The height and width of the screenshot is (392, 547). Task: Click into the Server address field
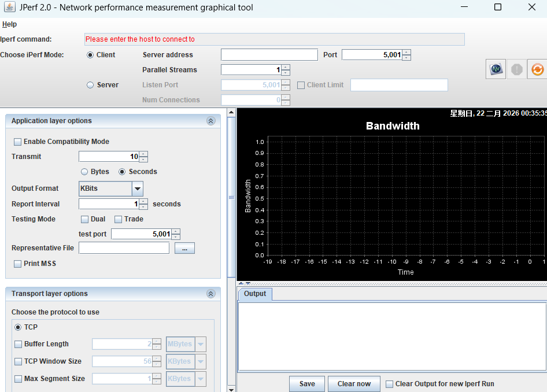click(x=269, y=55)
